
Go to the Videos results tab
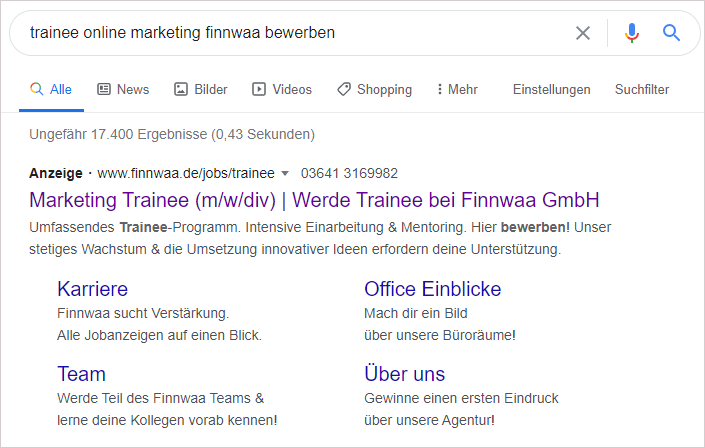(x=282, y=89)
